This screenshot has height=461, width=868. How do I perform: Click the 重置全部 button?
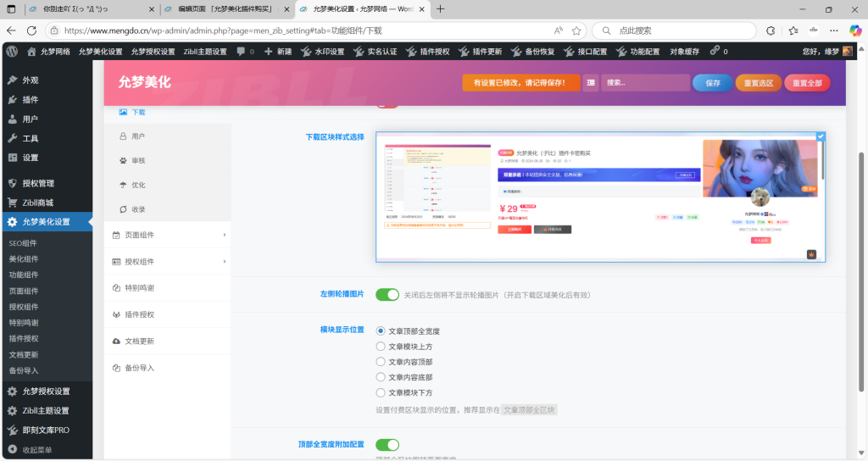coord(807,83)
